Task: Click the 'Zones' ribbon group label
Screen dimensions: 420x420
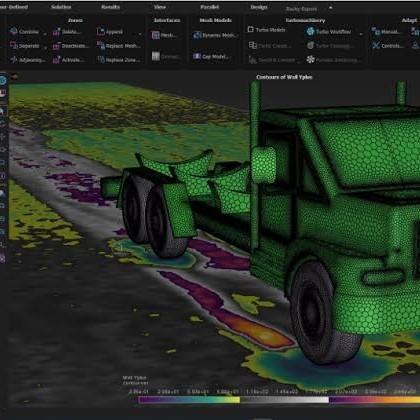Action: coord(75,20)
